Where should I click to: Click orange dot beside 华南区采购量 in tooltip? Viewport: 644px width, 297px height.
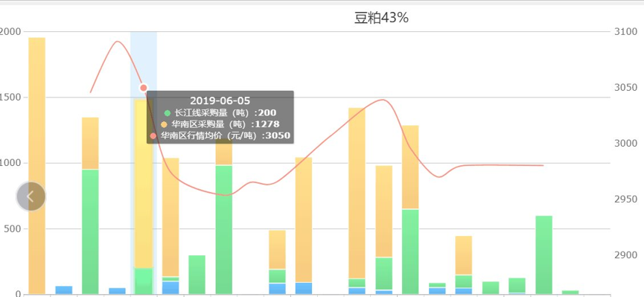tap(164, 124)
